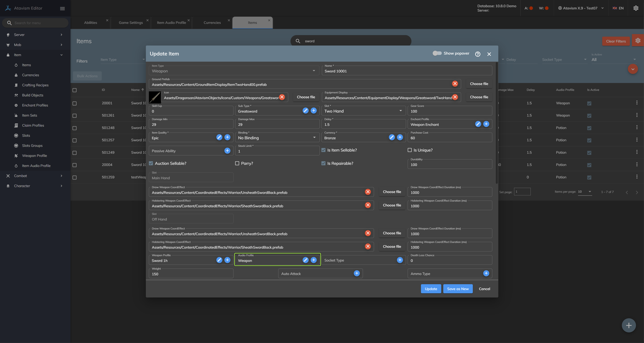The height and width of the screenshot is (343, 644).
Task: Open the Item Type dropdown
Action: (233, 71)
